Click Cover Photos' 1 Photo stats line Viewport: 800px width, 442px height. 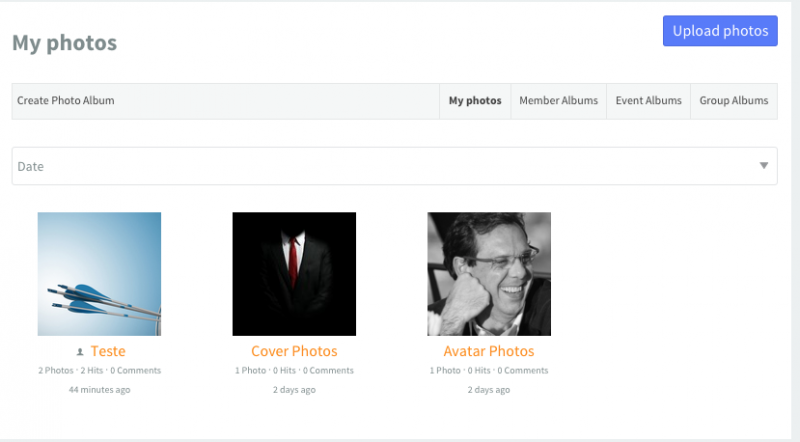[294, 371]
